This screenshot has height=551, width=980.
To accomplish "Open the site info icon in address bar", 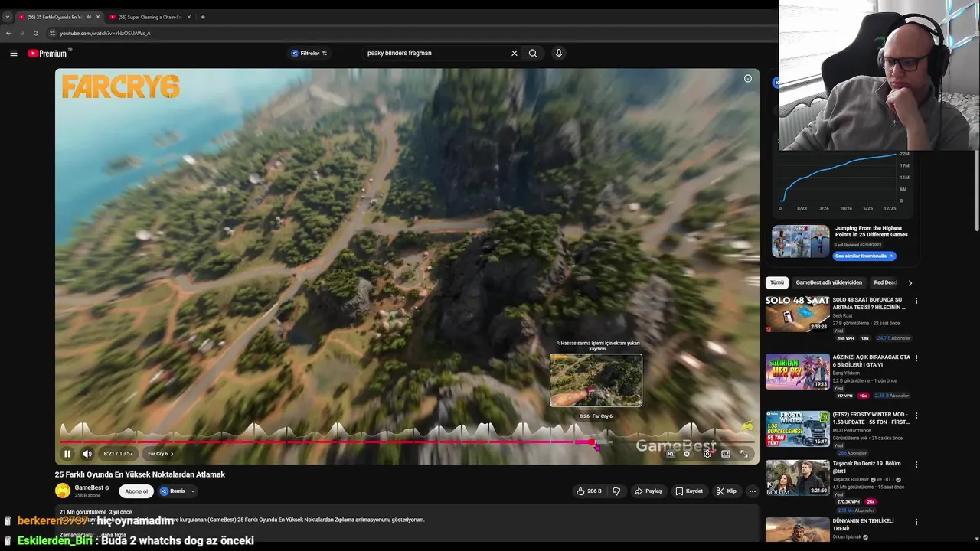I will (x=52, y=33).
